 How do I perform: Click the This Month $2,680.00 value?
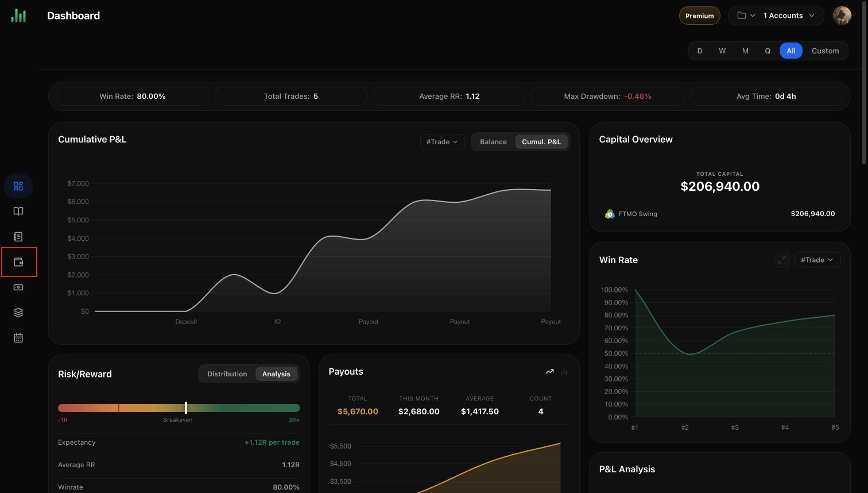[419, 411]
